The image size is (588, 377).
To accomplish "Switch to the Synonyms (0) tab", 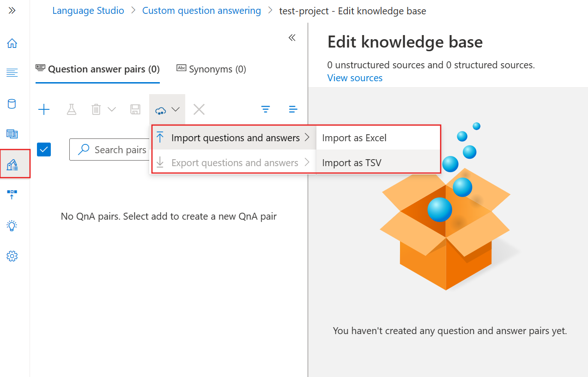I will click(211, 69).
